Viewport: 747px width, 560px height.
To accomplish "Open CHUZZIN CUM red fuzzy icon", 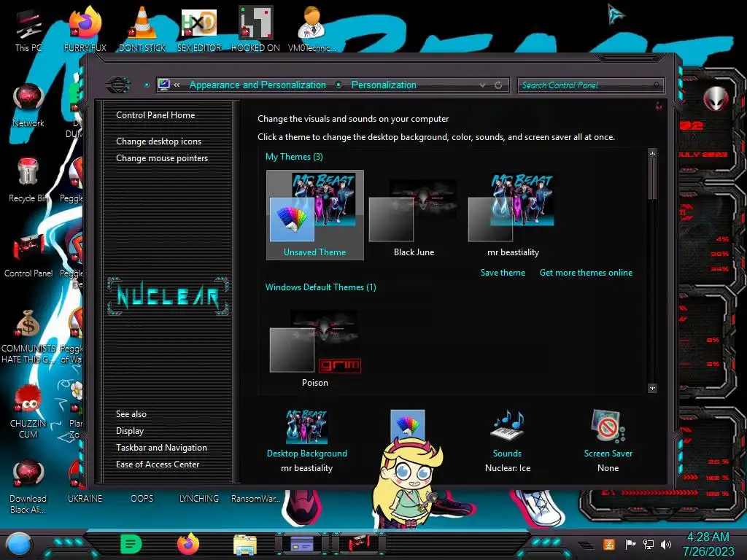I will click(x=28, y=411).
